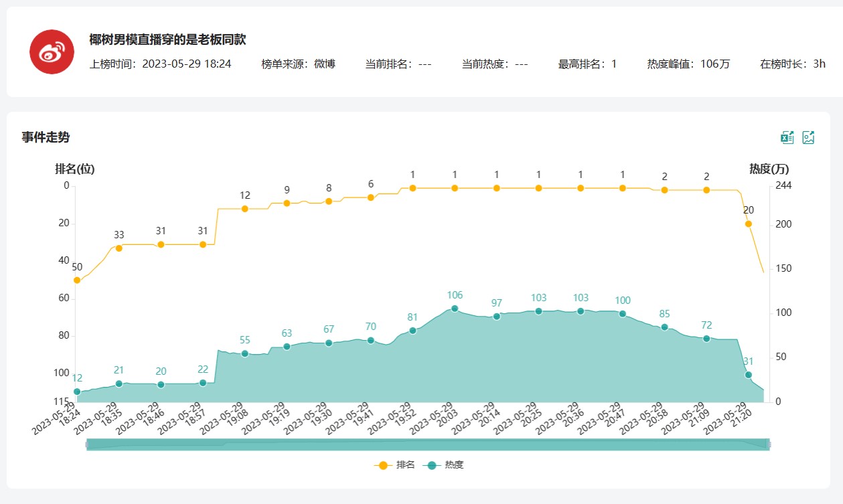Click the 事件走势 section heading

click(x=46, y=138)
